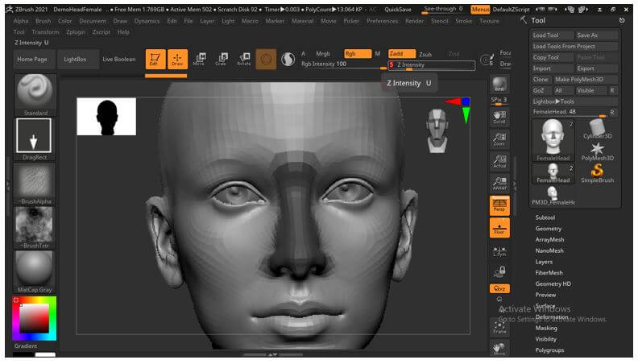Expand the Geometry section
The width and height of the screenshot is (638, 364).
549,229
